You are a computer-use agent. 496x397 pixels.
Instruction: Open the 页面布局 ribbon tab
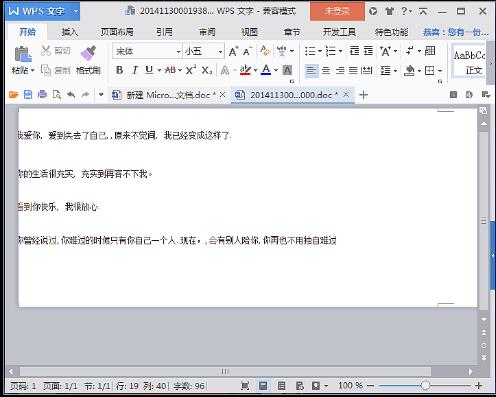pyautogui.click(x=117, y=32)
